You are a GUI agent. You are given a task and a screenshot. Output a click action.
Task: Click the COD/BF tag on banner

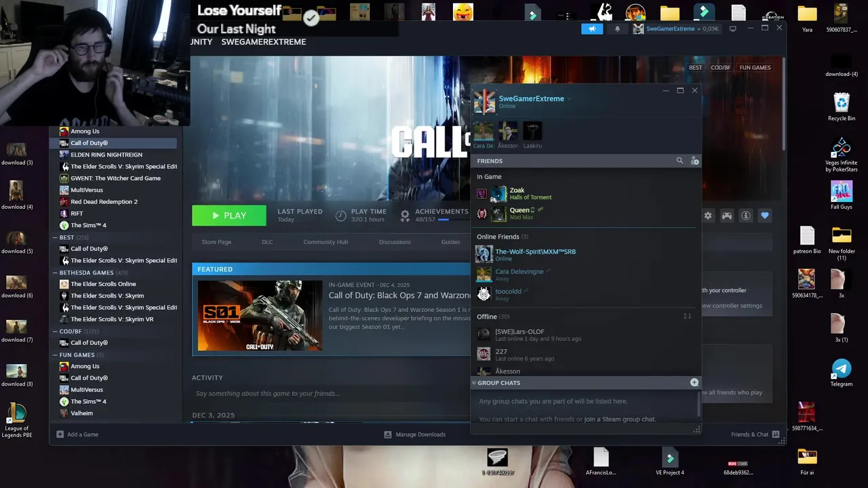tap(721, 68)
